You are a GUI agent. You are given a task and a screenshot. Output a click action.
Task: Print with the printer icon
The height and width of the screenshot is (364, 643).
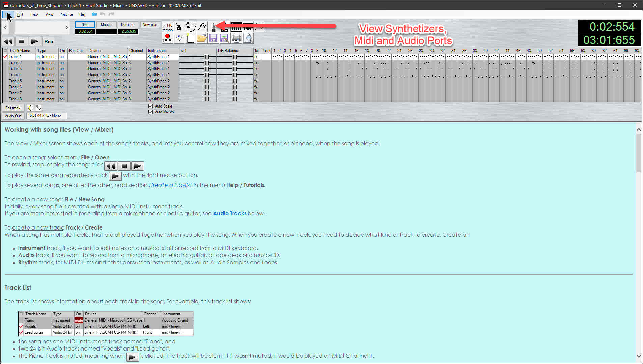[236, 38]
